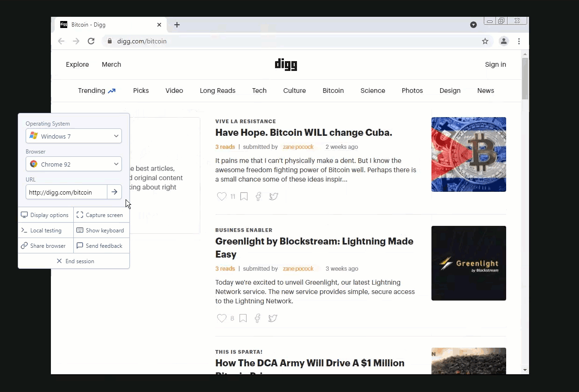Open a new tab with the plus icon

click(177, 25)
